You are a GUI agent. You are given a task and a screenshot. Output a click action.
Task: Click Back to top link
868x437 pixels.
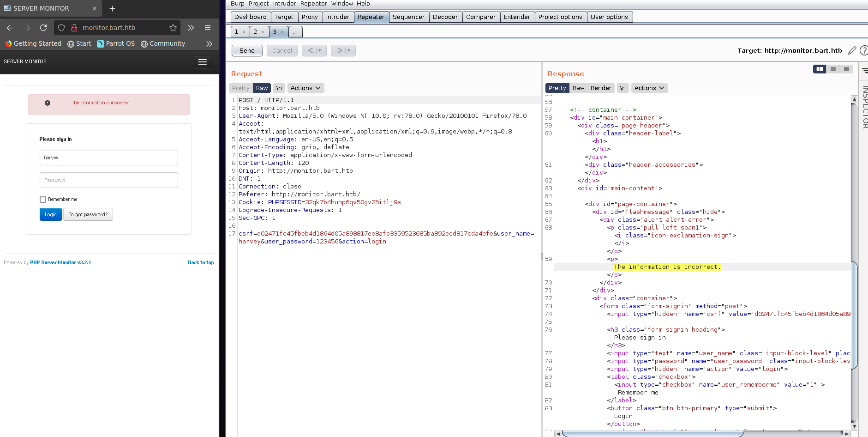coord(201,262)
